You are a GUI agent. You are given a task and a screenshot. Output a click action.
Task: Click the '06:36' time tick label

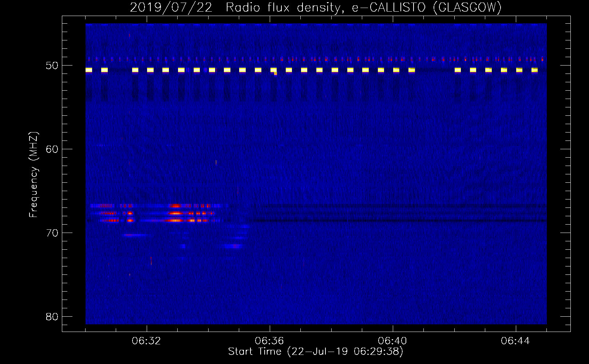point(270,341)
